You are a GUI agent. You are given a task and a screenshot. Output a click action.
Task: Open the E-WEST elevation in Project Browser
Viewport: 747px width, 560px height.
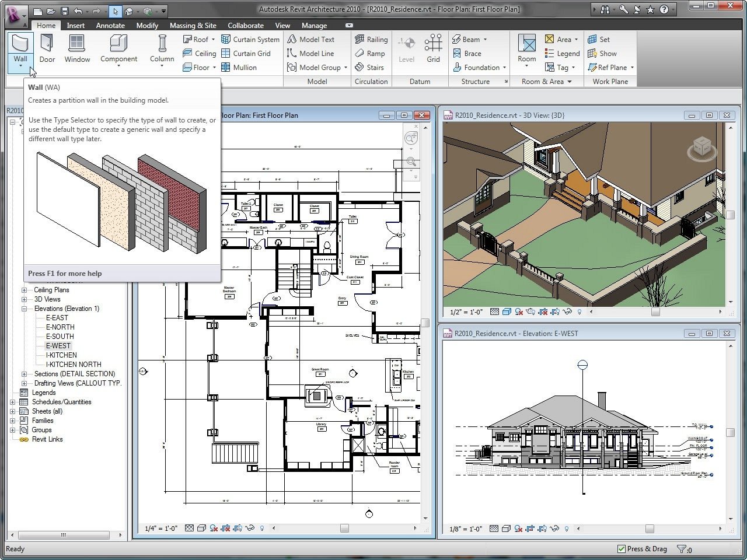[58, 345]
